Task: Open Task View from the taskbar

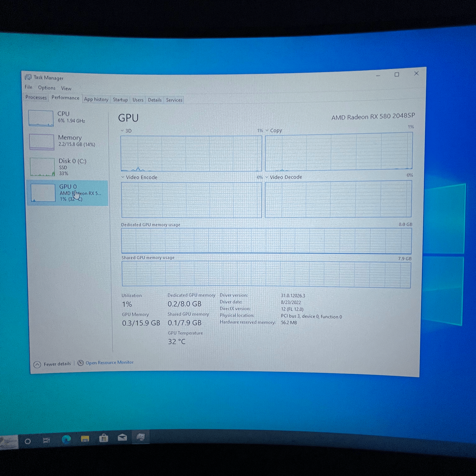Action: pyautogui.click(x=46, y=440)
